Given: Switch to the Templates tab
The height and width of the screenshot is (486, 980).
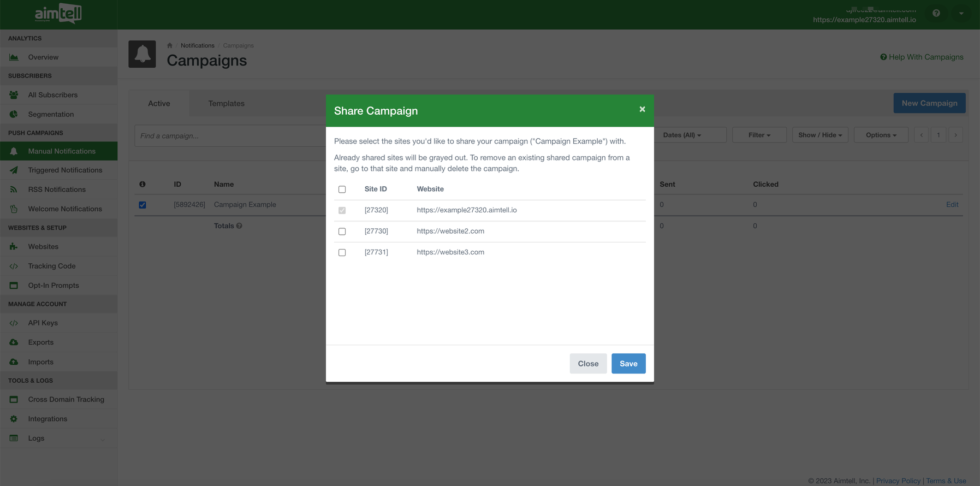Looking at the screenshot, I should 226,103.
